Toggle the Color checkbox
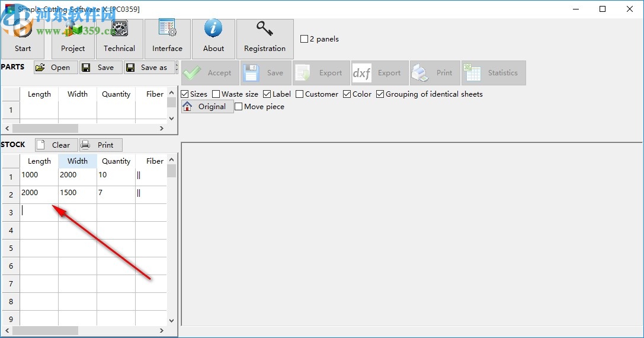The height and width of the screenshot is (338, 644). (347, 94)
